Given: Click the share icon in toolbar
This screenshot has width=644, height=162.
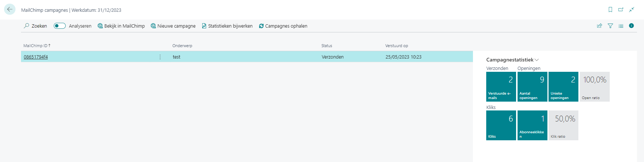Looking at the screenshot, I should [599, 26].
